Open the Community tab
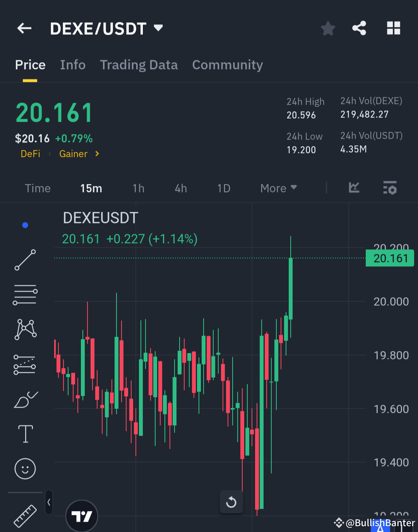418x532 pixels. pos(227,65)
